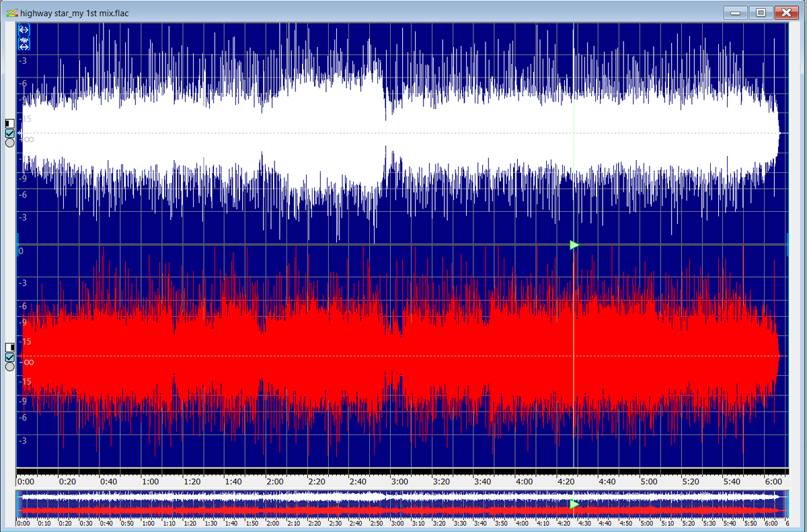Maximize the highway star window
Viewport: 807px width, 532px height.
click(x=761, y=12)
